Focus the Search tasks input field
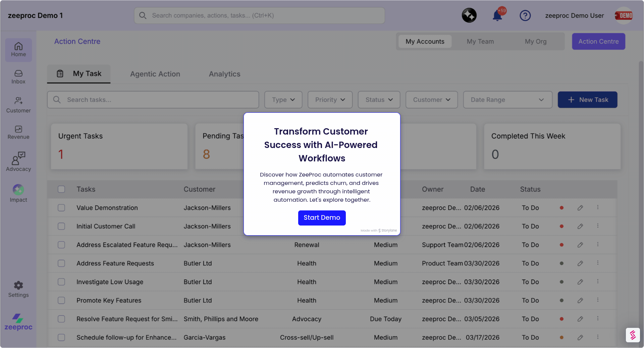 (x=153, y=100)
